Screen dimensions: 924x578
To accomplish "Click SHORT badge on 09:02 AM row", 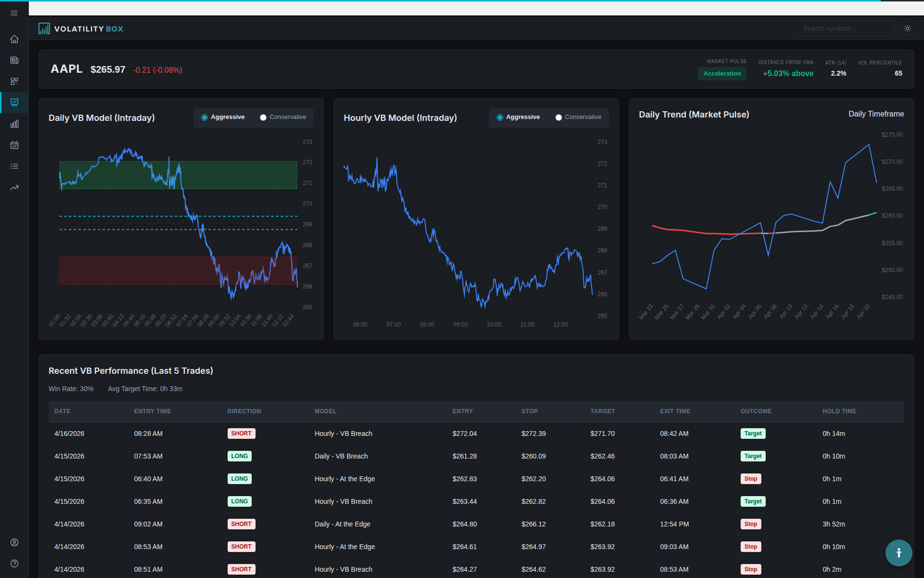I will [241, 524].
